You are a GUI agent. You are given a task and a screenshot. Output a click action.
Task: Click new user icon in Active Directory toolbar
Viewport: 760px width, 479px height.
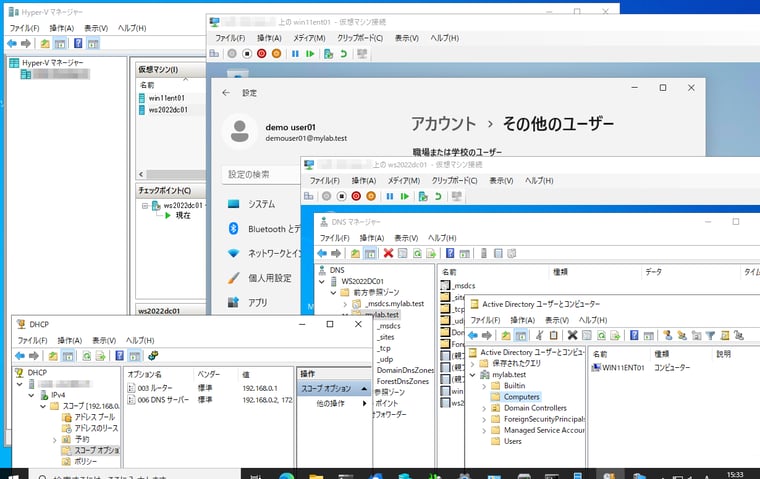coord(667,335)
